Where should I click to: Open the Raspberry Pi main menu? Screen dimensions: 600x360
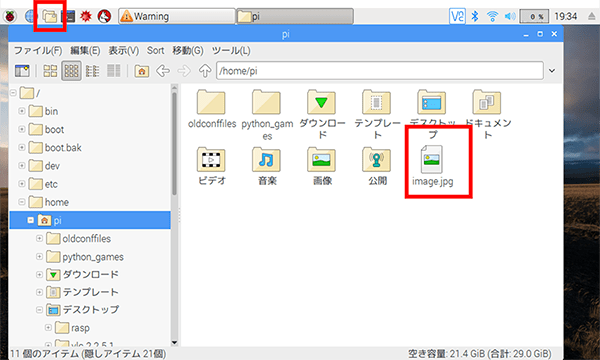(10, 16)
